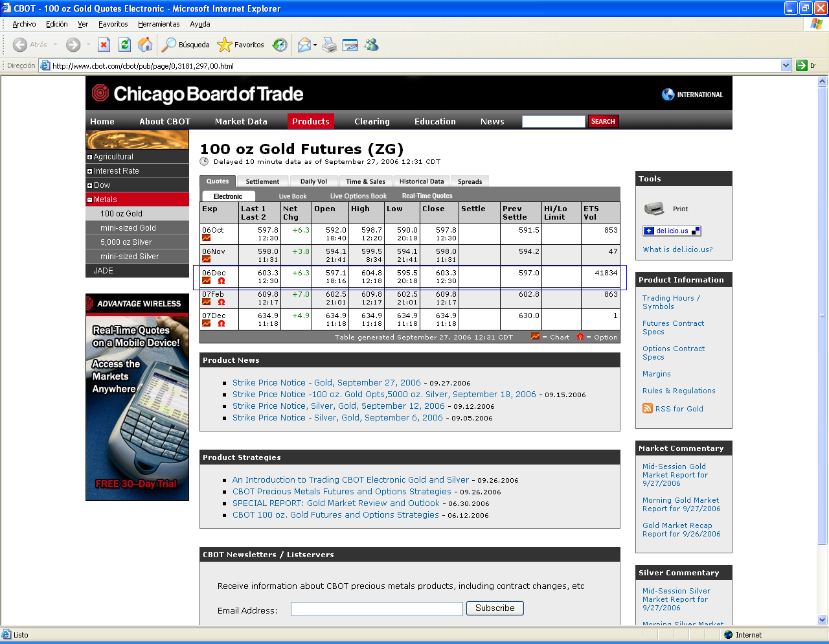The width and height of the screenshot is (829, 644).
Task: Click the Edit page toolbar icon
Action: click(350, 45)
